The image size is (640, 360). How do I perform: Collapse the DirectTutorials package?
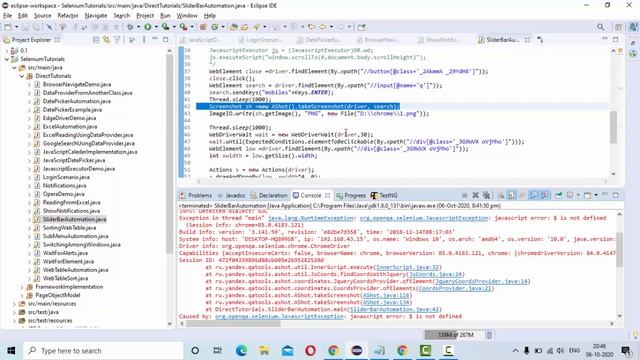(22, 76)
